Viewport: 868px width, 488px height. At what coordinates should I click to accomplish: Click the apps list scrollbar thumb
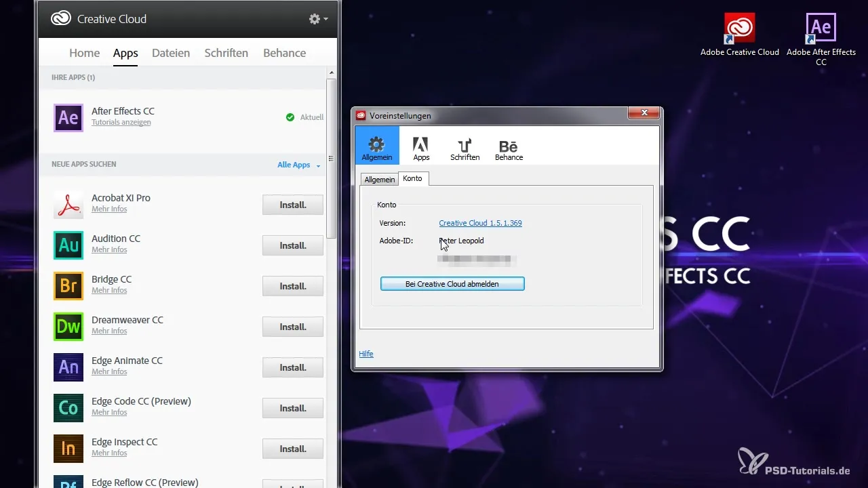coord(331,158)
